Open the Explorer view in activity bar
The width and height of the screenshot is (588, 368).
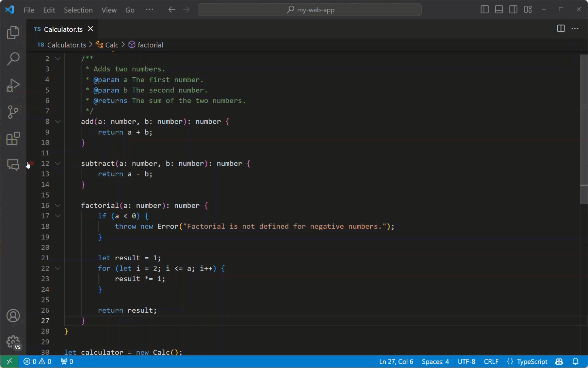coord(13,33)
